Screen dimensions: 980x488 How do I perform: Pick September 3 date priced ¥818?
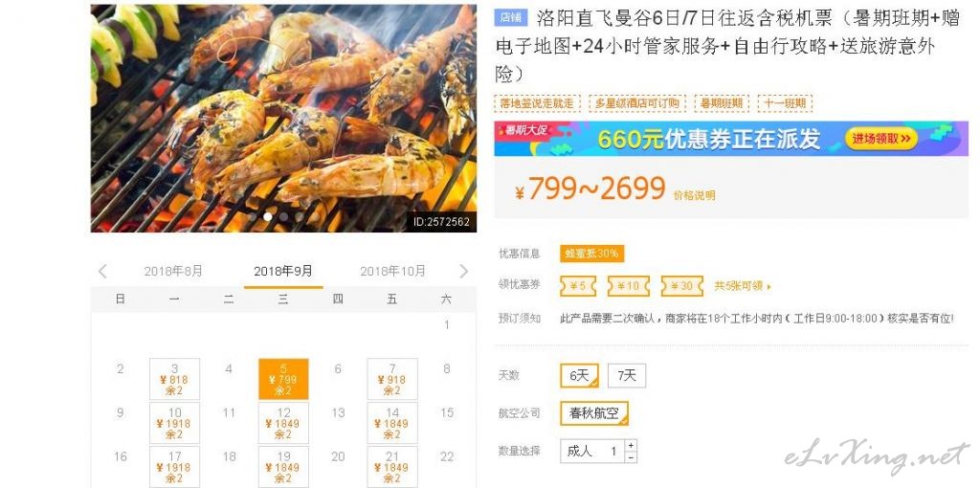[174, 379]
